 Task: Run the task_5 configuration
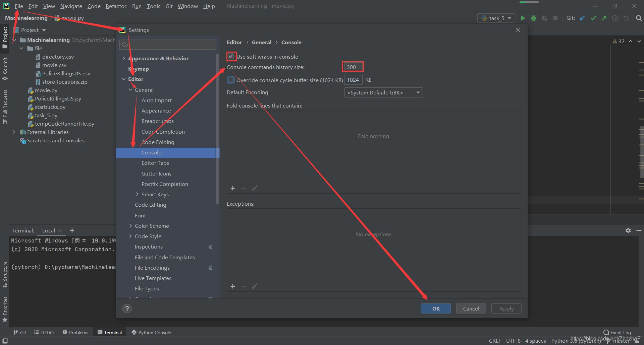[523, 18]
